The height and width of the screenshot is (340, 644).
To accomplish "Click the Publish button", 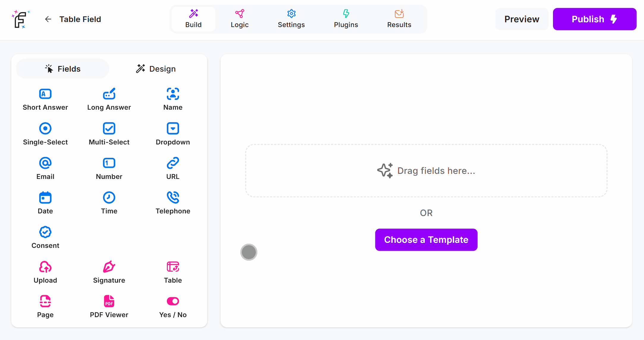I will 594,19.
